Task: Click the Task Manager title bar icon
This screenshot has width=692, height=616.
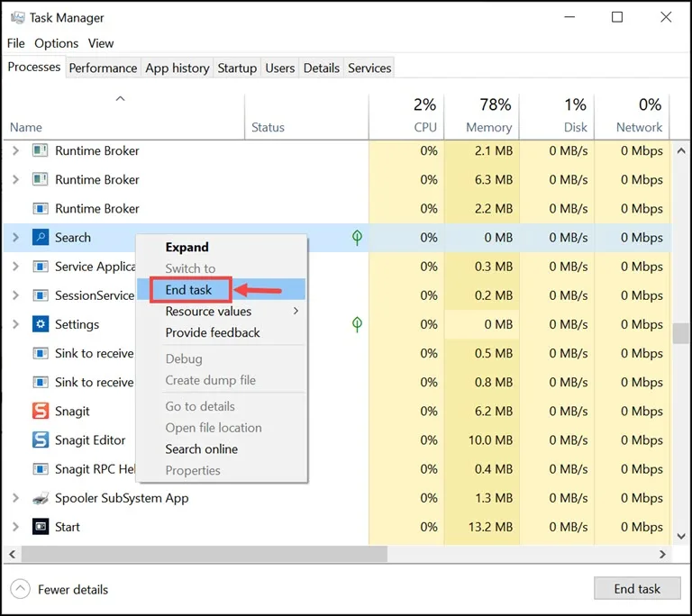Action: (17, 17)
